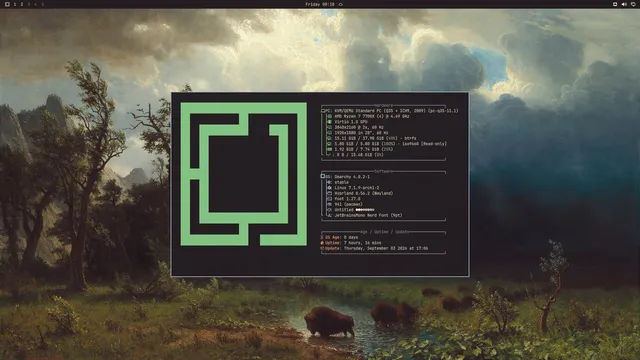Open the Omarchy menu icon in the top bar

pos(7,4)
